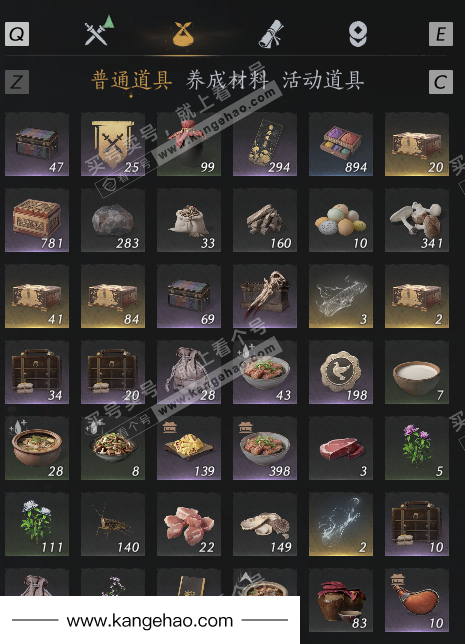This screenshot has height=644, width=465.
Task: Switch to the 养成材料 tab
Action: 227,80
